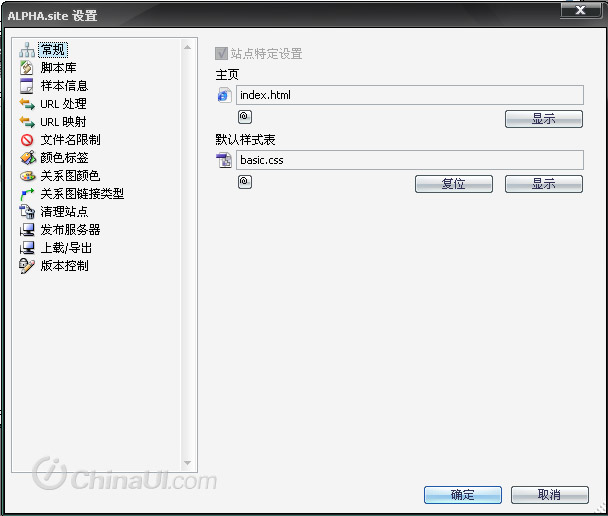Click the 主页 point-and-shoot spiral icon

tap(245, 117)
